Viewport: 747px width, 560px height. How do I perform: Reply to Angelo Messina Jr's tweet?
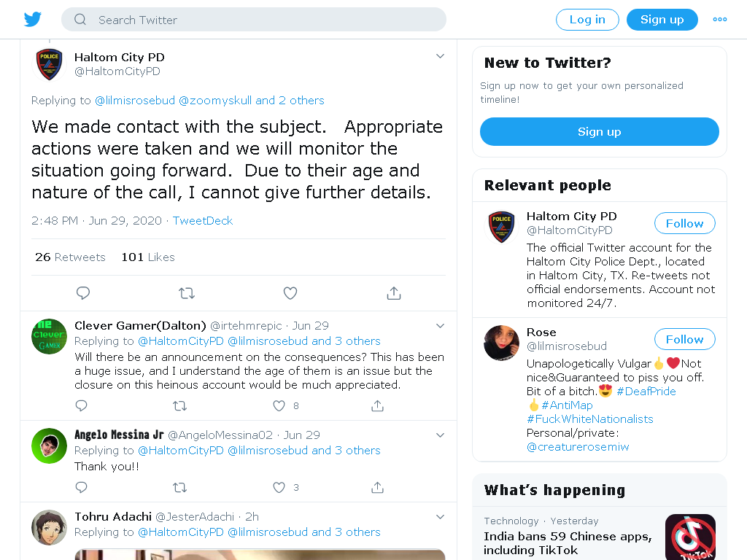pos(82,487)
